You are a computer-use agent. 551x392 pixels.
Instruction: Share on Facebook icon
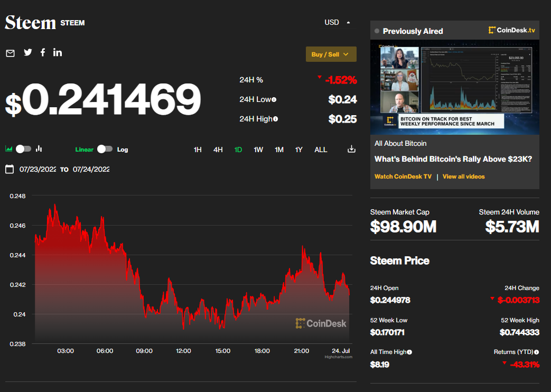tap(42, 52)
